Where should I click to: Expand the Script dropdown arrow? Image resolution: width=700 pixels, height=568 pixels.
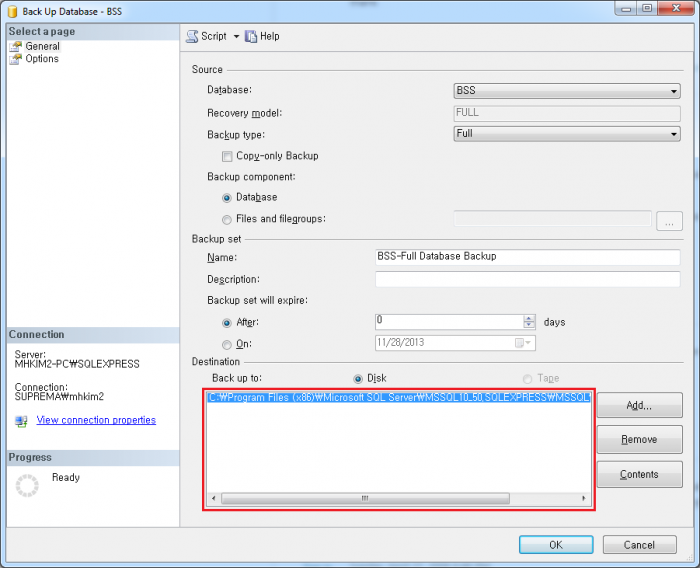tap(237, 36)
